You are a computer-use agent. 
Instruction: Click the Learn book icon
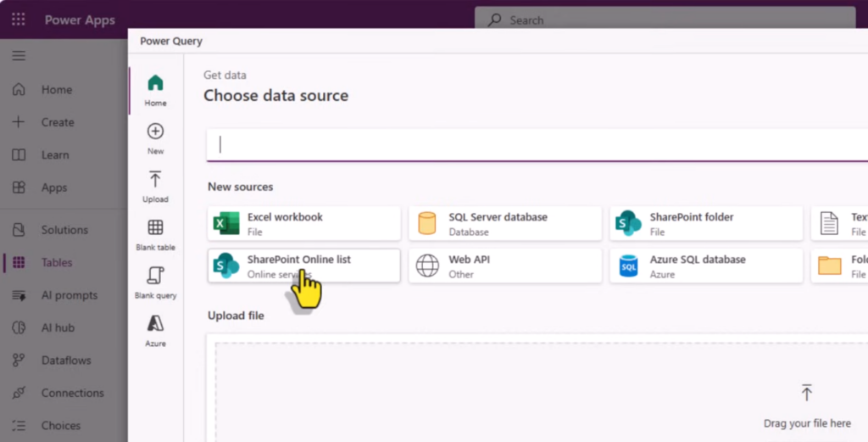19,154
